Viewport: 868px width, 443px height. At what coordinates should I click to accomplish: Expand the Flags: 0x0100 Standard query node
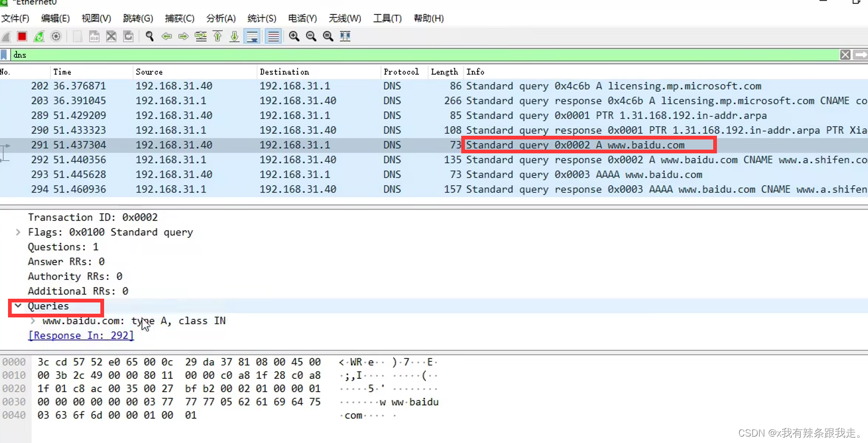18,232
